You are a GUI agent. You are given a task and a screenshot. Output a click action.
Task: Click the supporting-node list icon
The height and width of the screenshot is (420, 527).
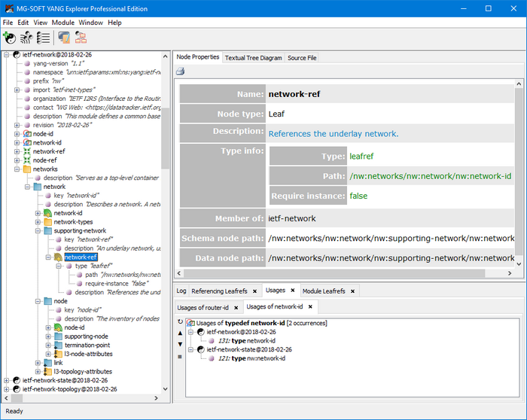59,336
